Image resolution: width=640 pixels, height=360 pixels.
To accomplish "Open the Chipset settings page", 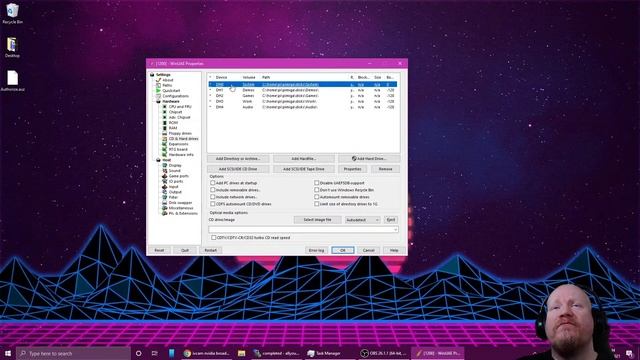I will point(176,112).
